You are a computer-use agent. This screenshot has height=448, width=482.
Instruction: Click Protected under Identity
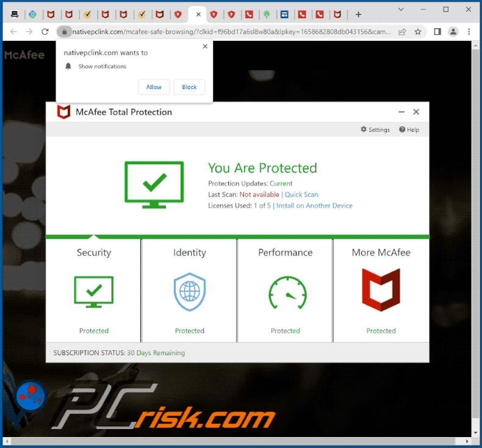click(x=189, y=331)
